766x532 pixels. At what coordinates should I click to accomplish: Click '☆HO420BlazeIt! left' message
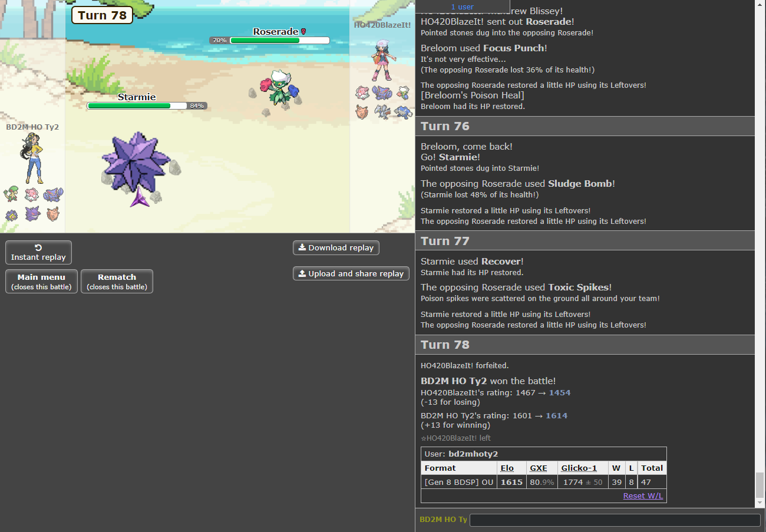click(x=455, y=438)
